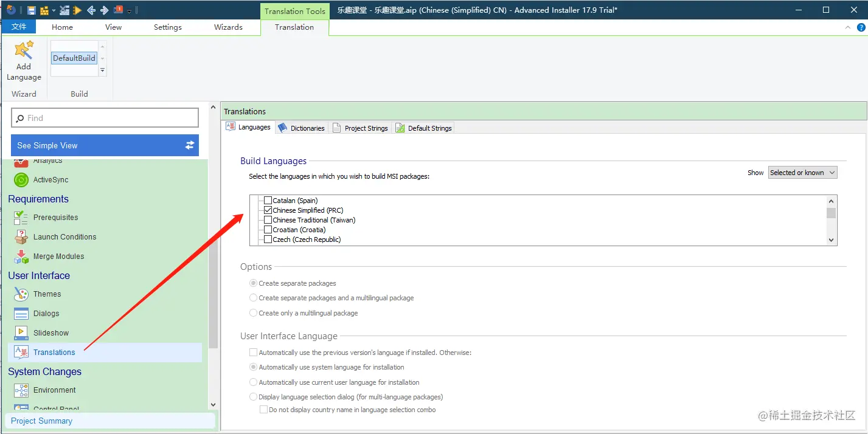Screen dimensions: 868x434
Task: Select the Translations page in the sidebar
Action: point(105,353)
